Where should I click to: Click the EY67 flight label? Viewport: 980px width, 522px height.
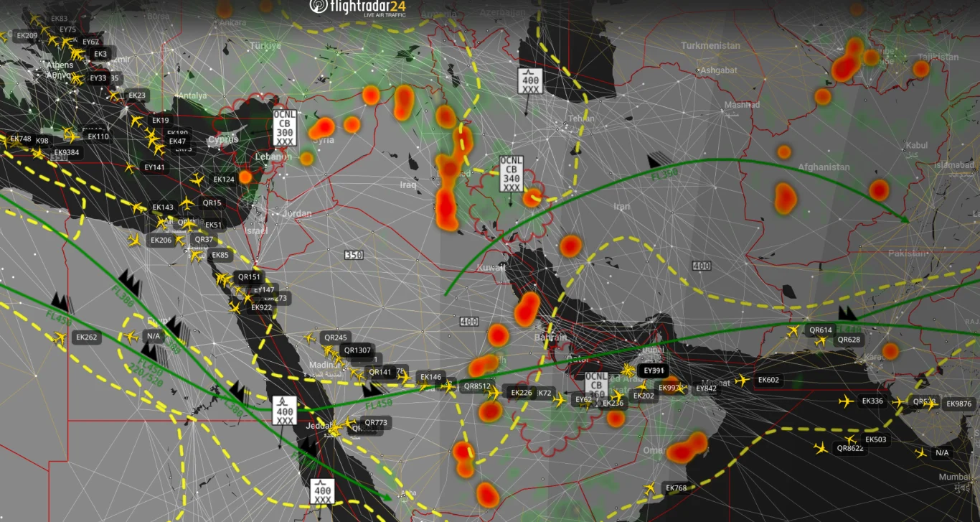(x=90, y=42)
